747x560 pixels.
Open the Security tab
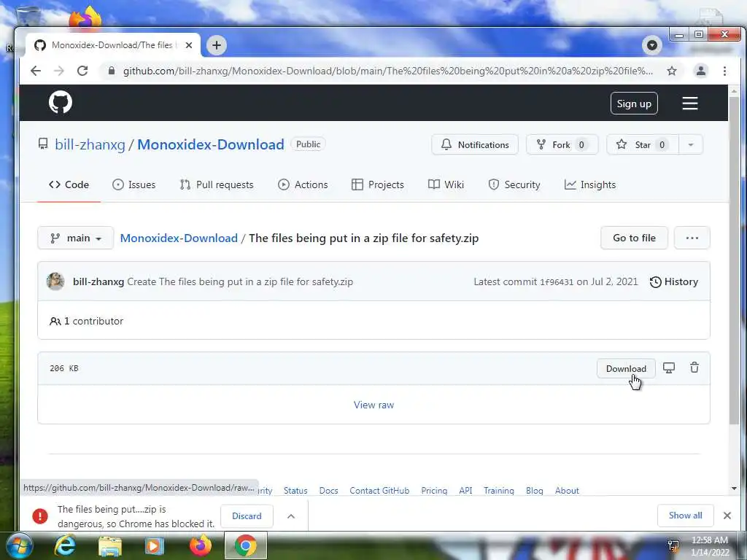514,184
